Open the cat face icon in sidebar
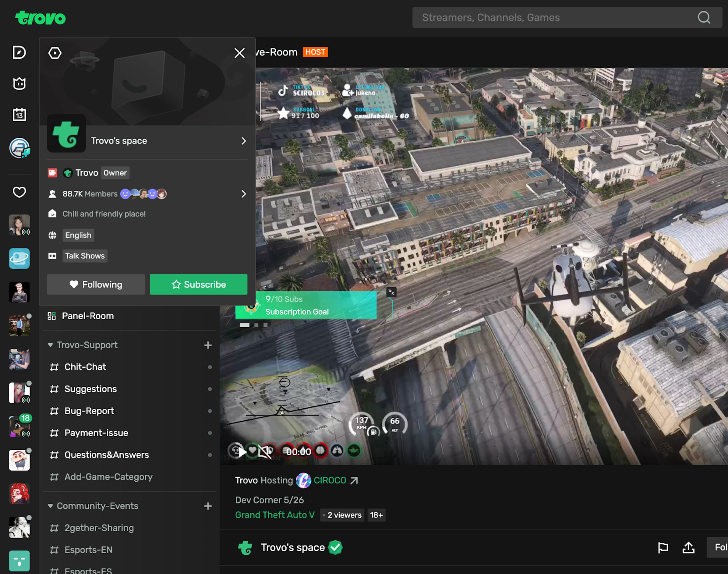Viewport: 728px width, 574px height. tap(19, 83)
